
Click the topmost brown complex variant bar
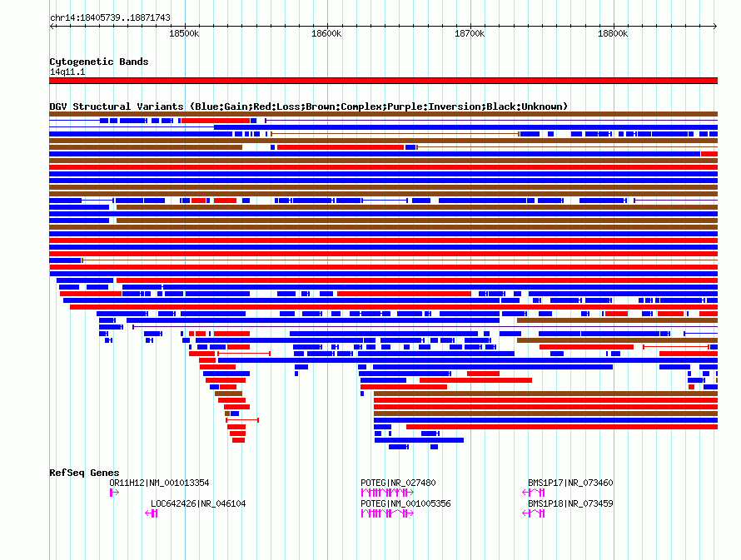(383, 114)
